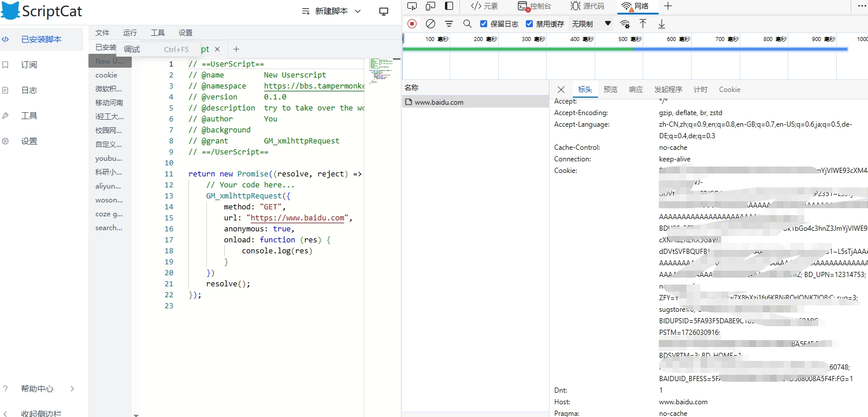
Task: Select the New U... script in list
Action: tap(110, 61)
